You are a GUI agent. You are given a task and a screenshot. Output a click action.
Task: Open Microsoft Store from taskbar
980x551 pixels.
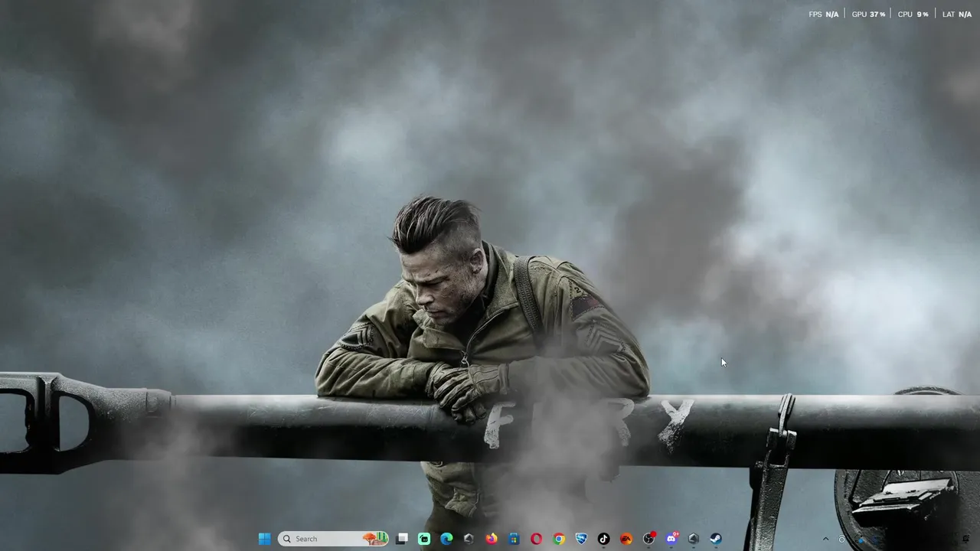514,539
